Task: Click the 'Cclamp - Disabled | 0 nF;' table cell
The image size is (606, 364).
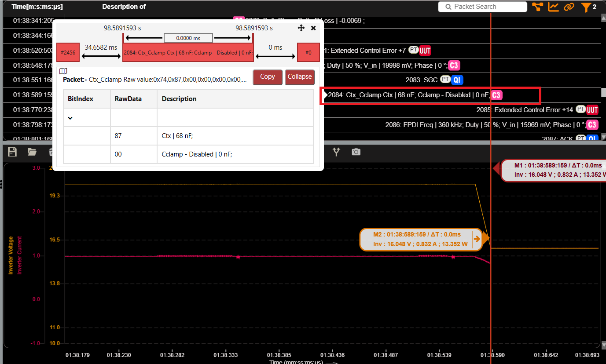Action: 235,154
